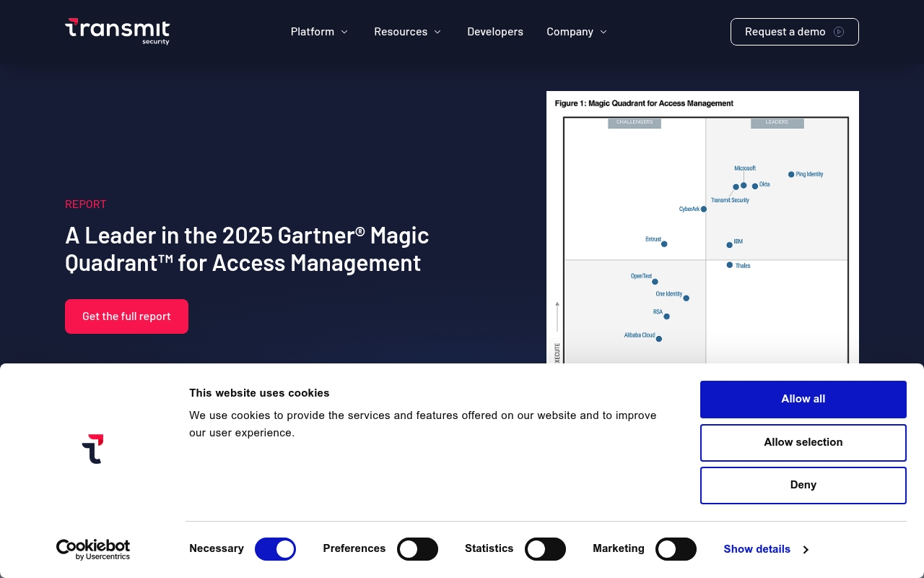Click Ping Identity dot in quadrant chart

coord(791,174)
